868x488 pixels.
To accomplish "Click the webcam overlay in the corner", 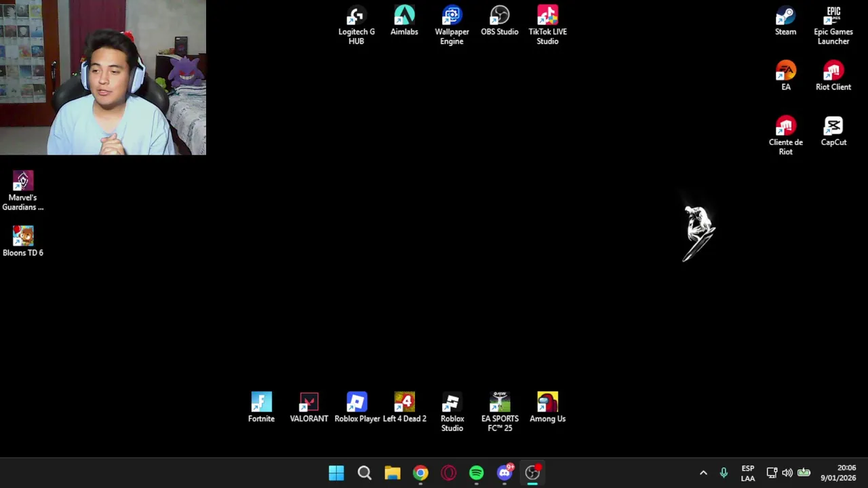I will point(103,77).
